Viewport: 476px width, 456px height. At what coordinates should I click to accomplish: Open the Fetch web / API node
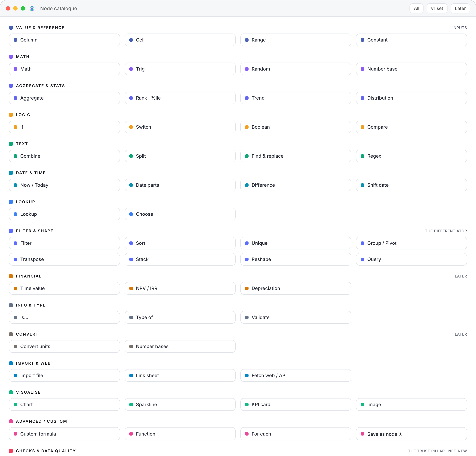[296, 375]
